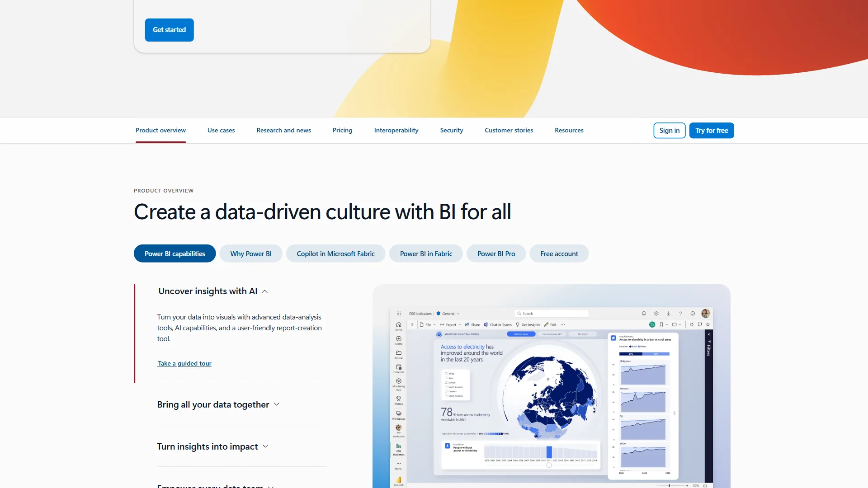The image size is (868, 488).
Task: View Customer stories from the nav bar
Action: [509, 130]
